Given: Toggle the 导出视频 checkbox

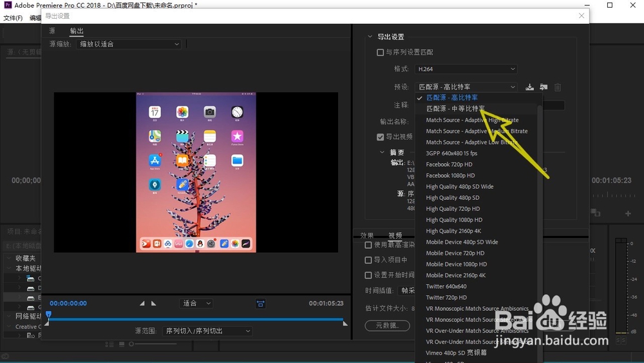Looking at the screenshot, I should coord(381,137).
